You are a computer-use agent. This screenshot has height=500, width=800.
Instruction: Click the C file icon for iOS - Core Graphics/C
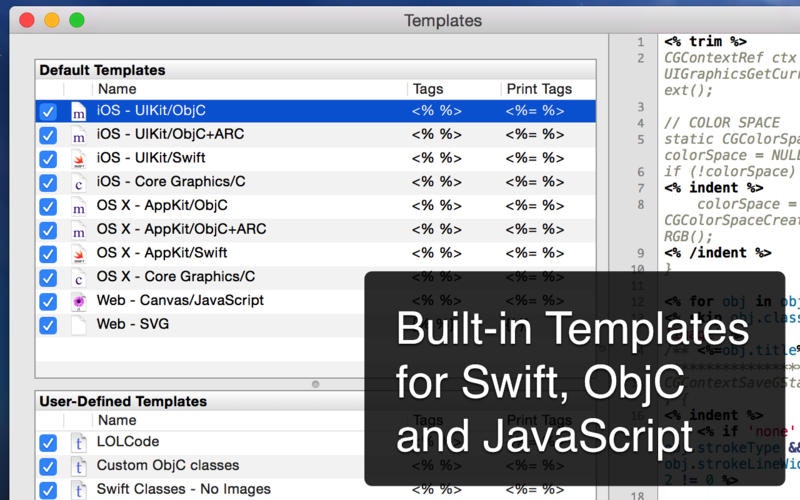coord(79,183)
